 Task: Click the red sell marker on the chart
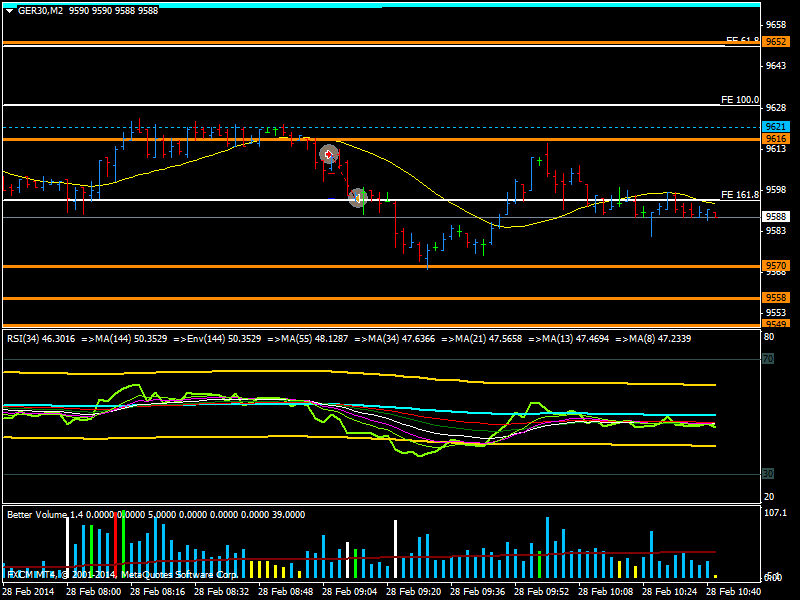click(x=328, y=154)
